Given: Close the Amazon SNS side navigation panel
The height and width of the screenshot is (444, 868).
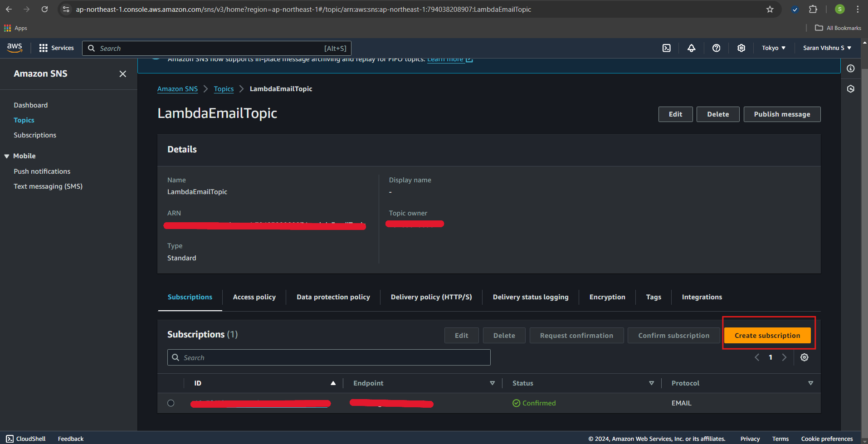Looking at the screenshot, I should (122, 74).
